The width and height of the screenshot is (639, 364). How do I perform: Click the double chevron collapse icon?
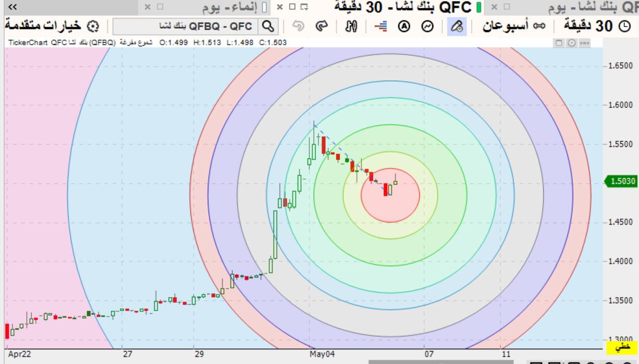pos(14,7)
